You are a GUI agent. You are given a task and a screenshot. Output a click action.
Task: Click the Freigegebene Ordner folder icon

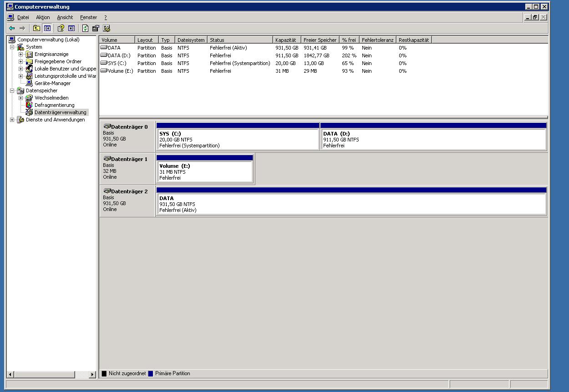coord(29,61)
